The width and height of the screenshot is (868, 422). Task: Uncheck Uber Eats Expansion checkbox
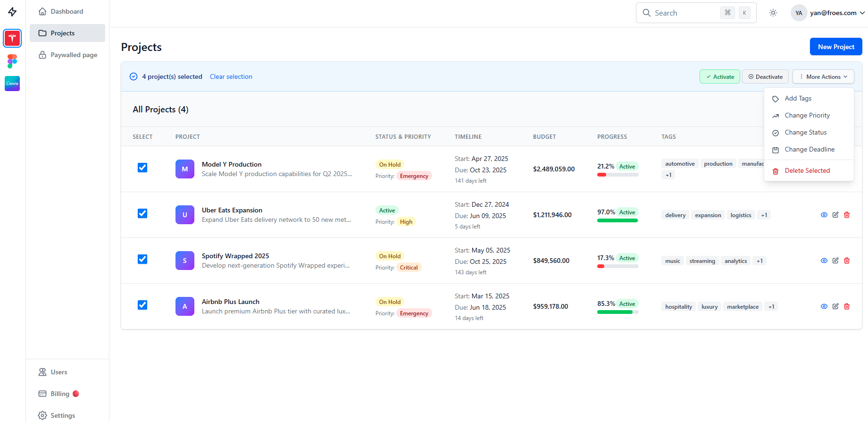pos(142,213)
